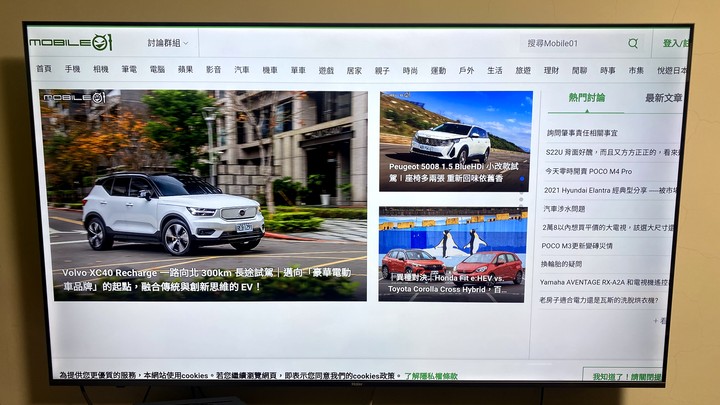The image size is (720, 405).
Task: Open the 筆電 category
Action: tap(129, 69)
